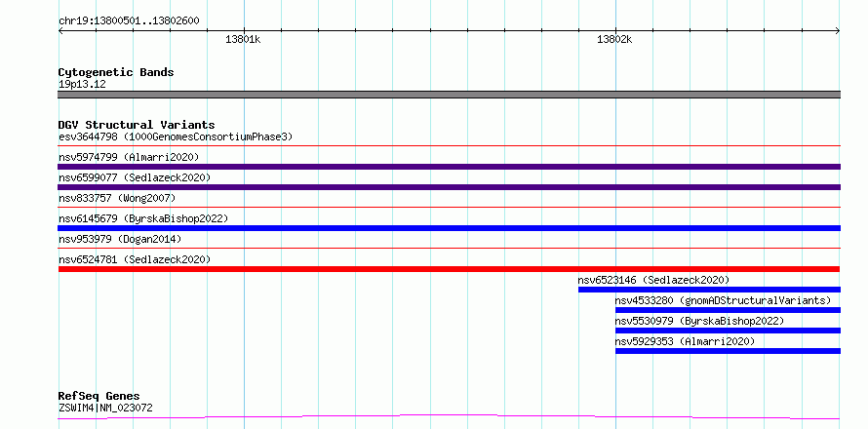Viewport: 868px width, 429px height.
Task: Click the magenta ZSWIM4 gene line
Action: coord(449,416)
